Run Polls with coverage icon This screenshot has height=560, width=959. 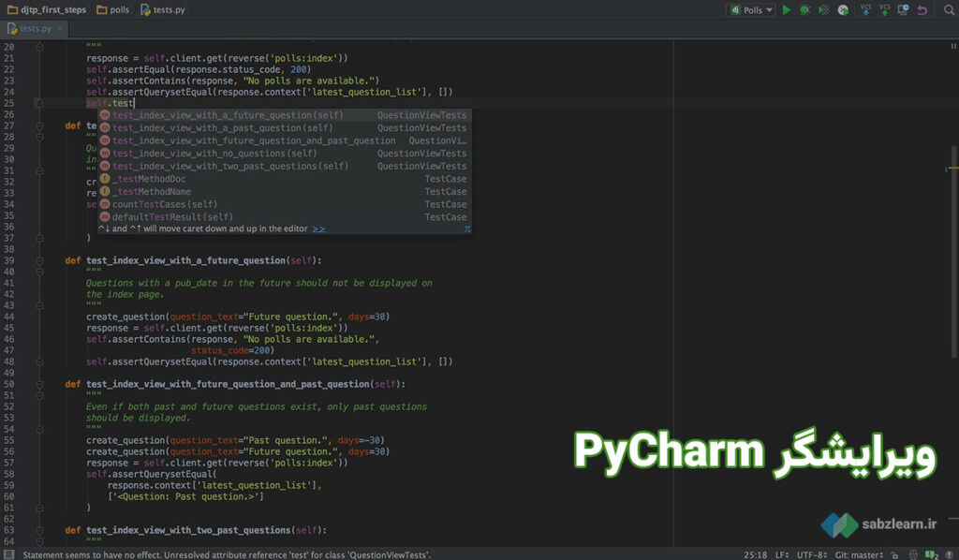tap(823, 10)
